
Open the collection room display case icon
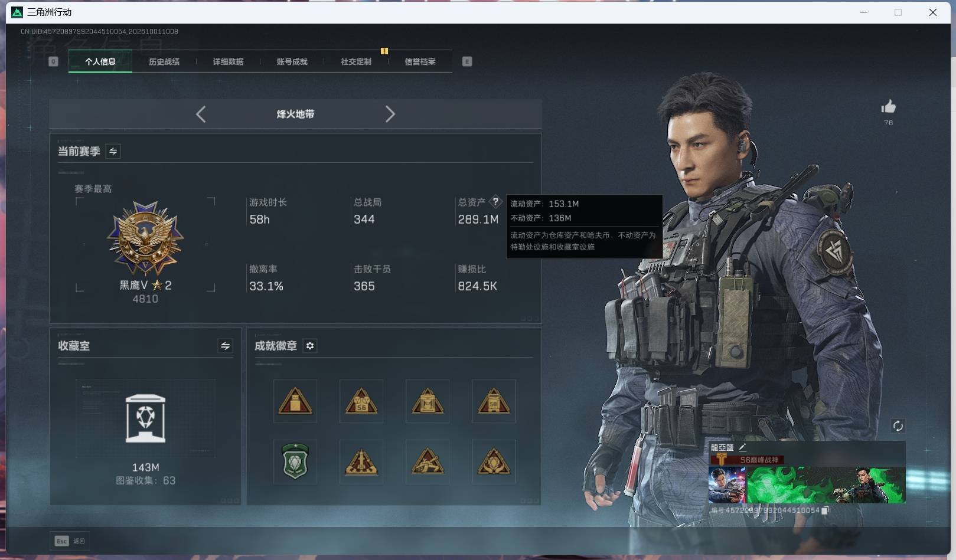coord(145,418)
